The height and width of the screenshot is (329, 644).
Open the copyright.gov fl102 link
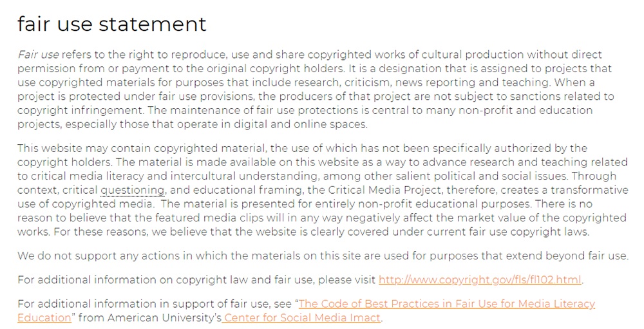pyautogui.click(x=480, y=279)
